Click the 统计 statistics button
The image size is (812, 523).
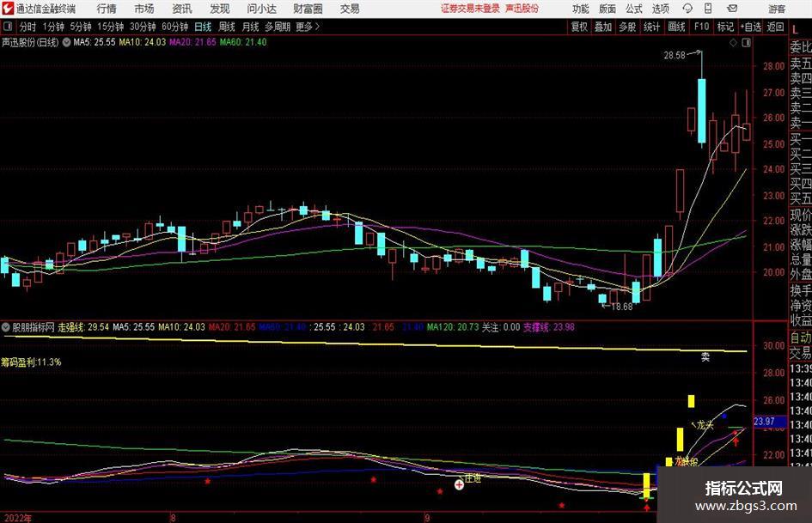(651, 27)
